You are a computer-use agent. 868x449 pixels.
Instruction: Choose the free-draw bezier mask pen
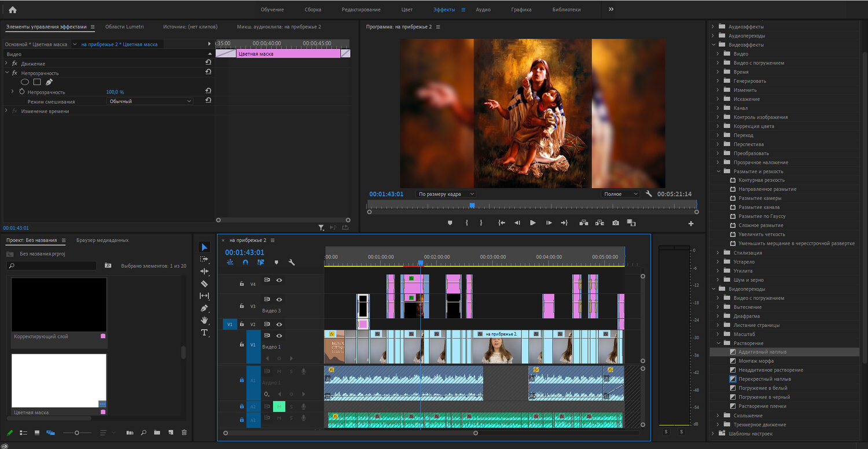(49, 82)
